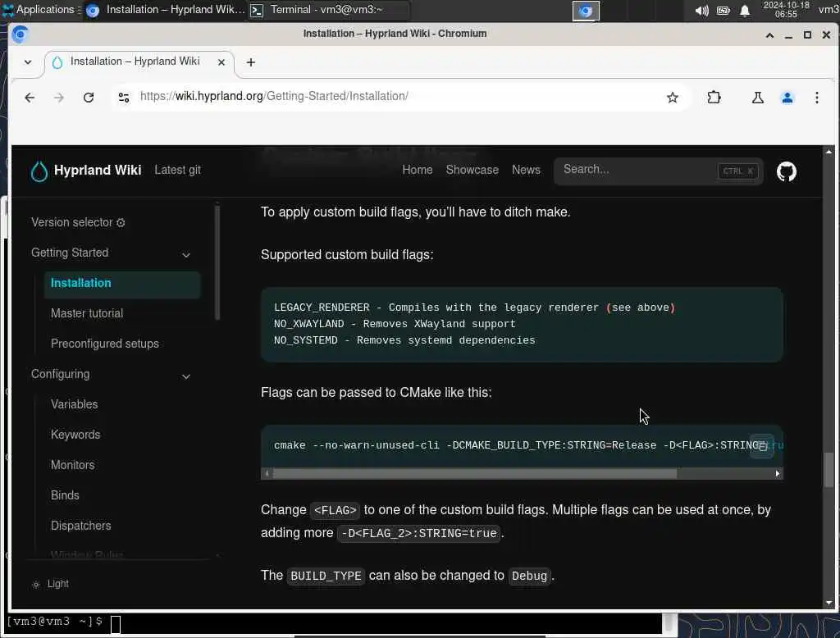Go to the News link

526,170
